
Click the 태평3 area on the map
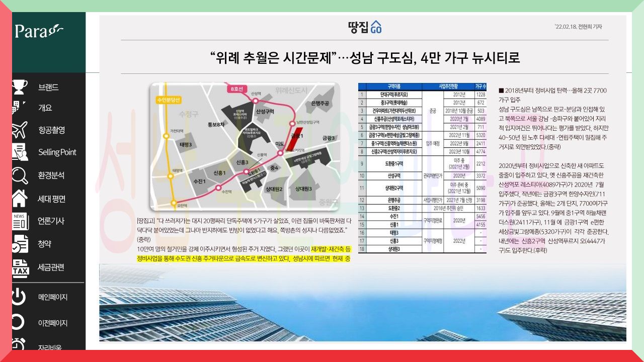pyautogui.click(x=187, y=145)
